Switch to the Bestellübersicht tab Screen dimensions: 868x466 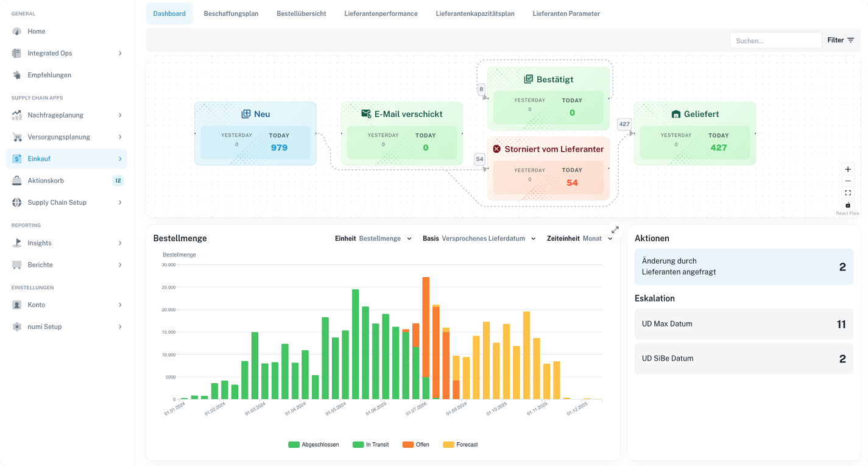pos(301,13)
